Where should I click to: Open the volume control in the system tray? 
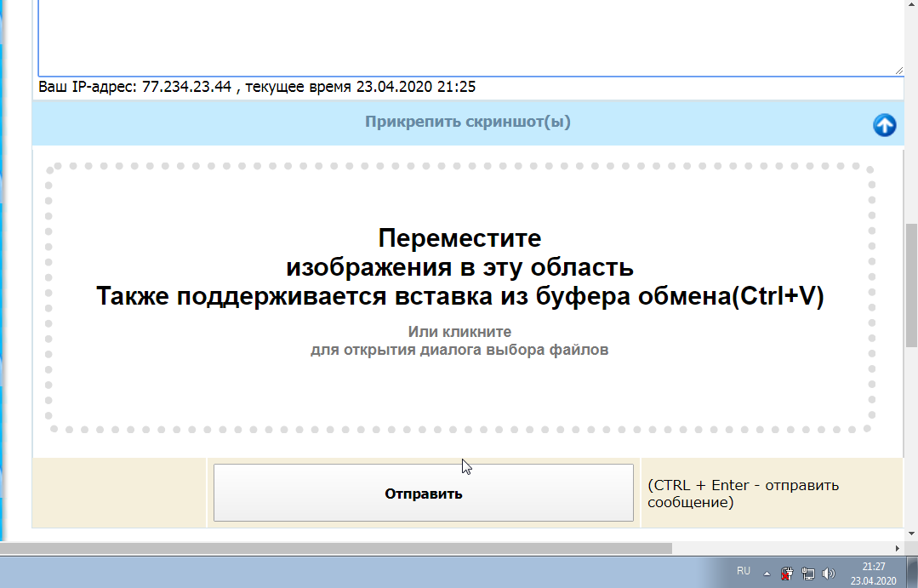point(828,574)
